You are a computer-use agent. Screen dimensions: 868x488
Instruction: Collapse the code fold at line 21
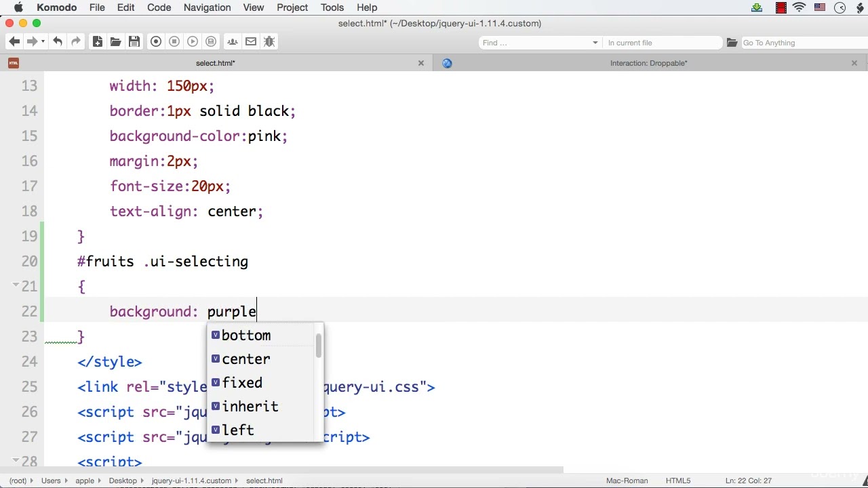coord(16,285)
